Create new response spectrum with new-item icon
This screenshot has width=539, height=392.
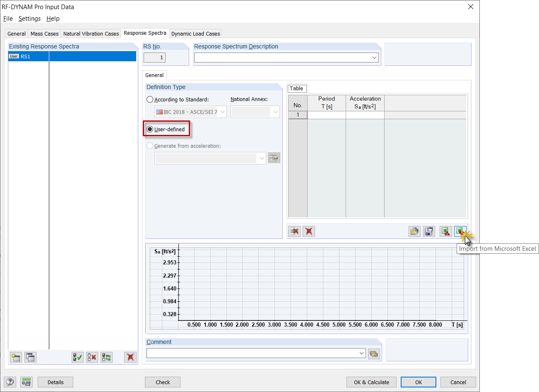tap(15, 357)
